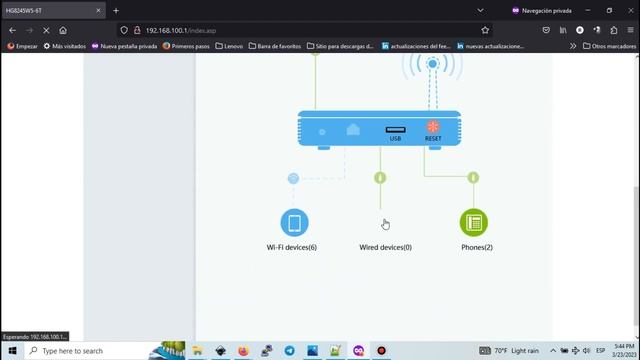This screenshot has width=640, height=360.
Task: Click the address bar URL field
Action: tap(304, 31)
